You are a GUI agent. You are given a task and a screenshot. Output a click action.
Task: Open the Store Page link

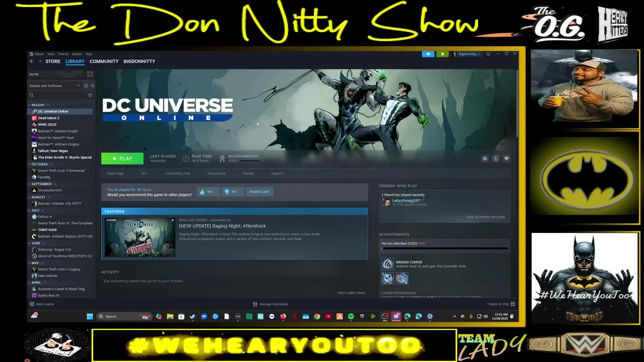pos(115,173)
